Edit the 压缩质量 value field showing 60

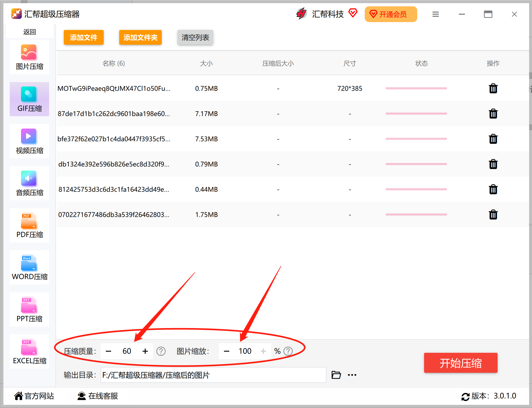pyautogui.click(x=127, y=351)
